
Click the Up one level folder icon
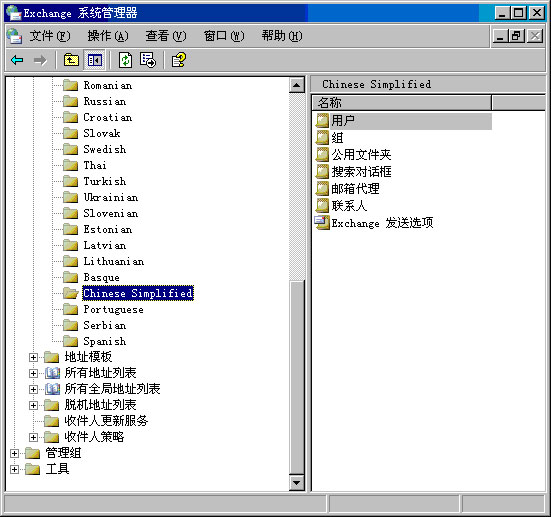[x=71, y=60]
